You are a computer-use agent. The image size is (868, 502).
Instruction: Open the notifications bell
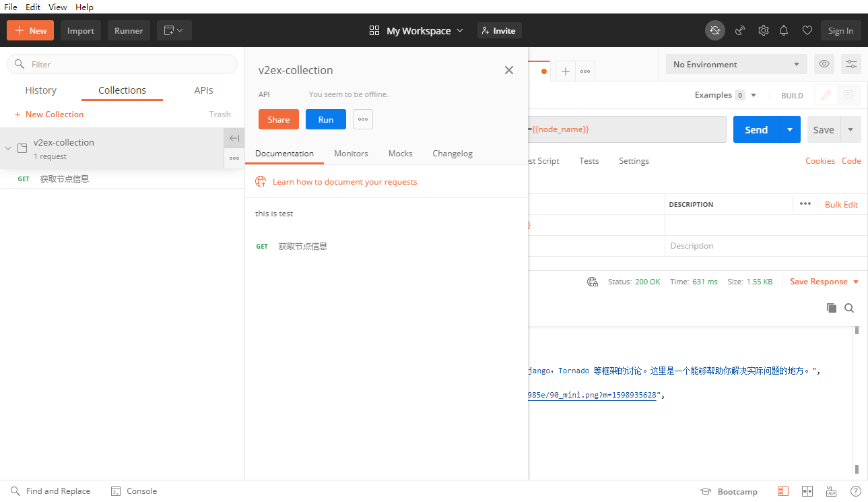pyautogui.click(x=784, y=30)
